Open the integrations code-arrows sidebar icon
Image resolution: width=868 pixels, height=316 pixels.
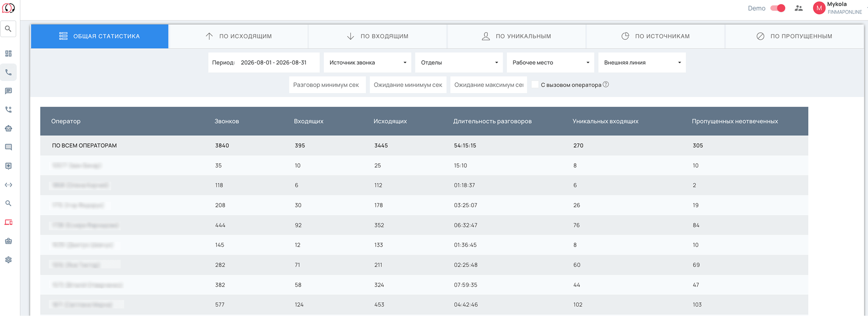[8, 185]
